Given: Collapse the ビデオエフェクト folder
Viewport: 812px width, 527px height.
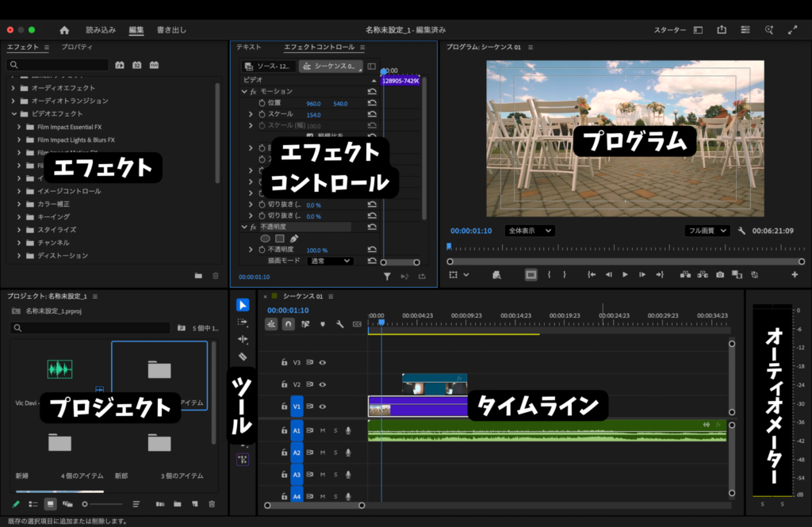Looking at the screenshot, I should [14, 114].
